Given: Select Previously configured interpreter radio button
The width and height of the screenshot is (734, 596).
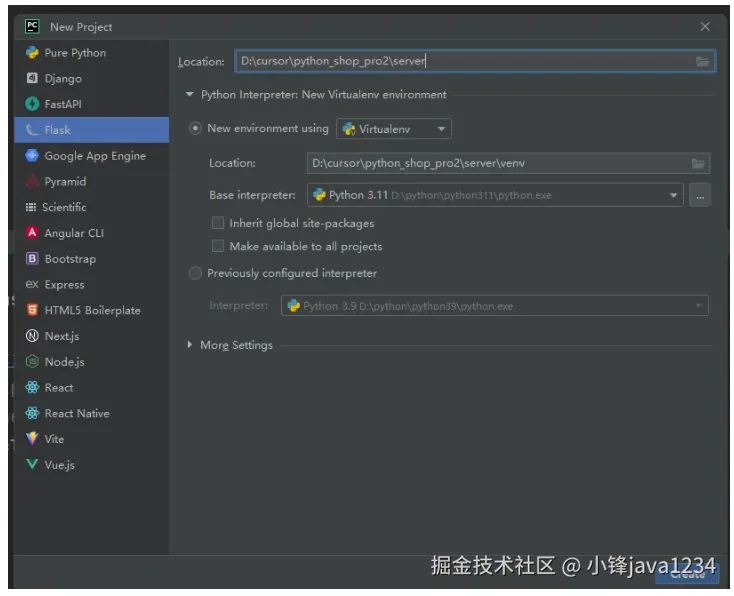Looking at the screenshot, I should [195, 273].
